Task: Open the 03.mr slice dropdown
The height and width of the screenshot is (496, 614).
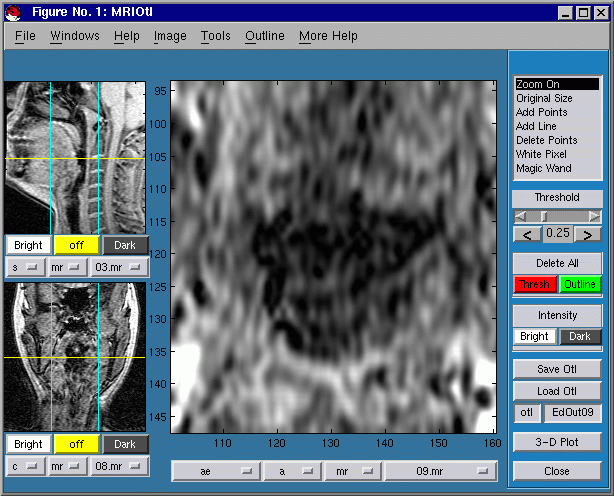Action: pyautogui.click(x=119, y=267)
